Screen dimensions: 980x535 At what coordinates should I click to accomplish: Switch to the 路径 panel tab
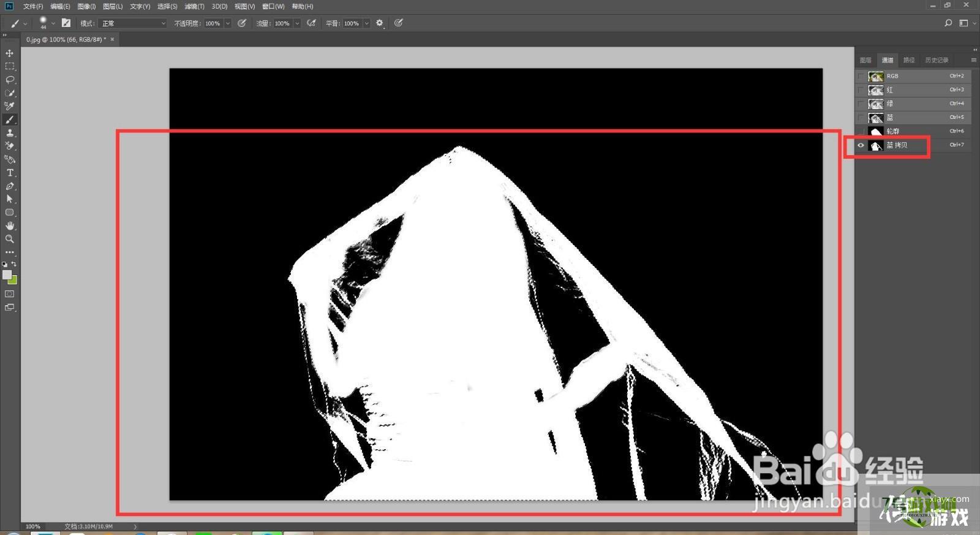[909, 60]
